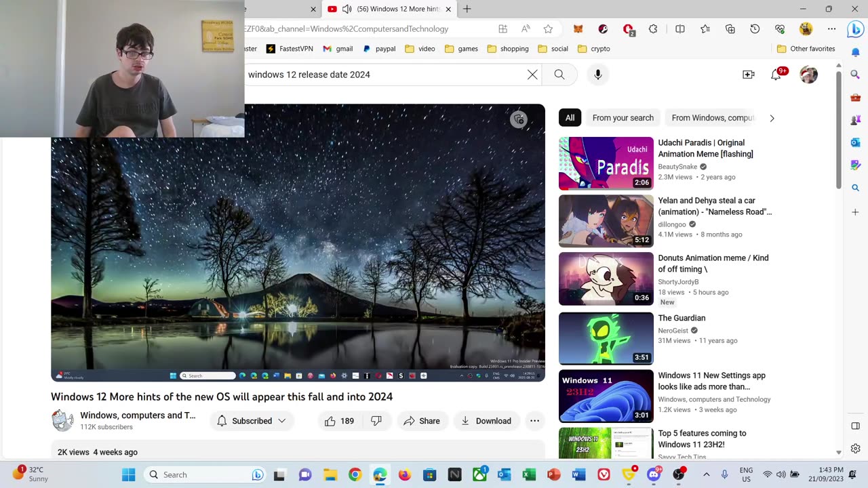
Task: Open the dark red round extension icon
Action: [603, 29]
